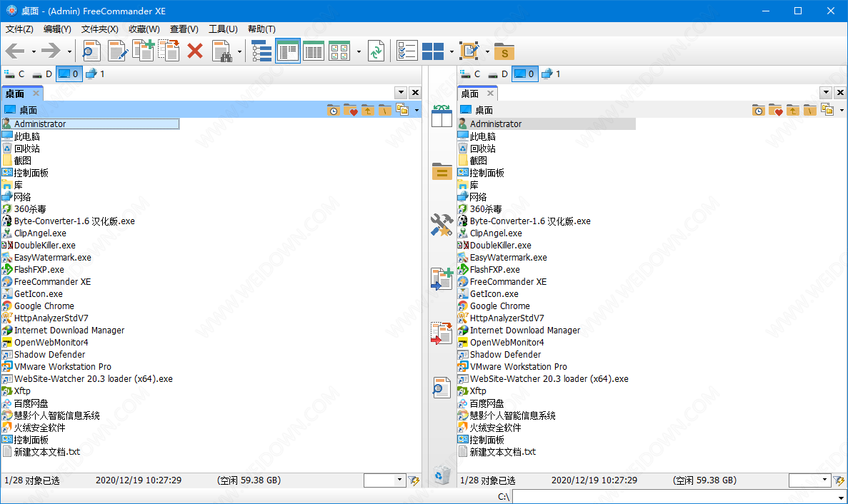Select desktop drive 0 in right panel
The image size is (848, 504).
(x=524, y=74)
